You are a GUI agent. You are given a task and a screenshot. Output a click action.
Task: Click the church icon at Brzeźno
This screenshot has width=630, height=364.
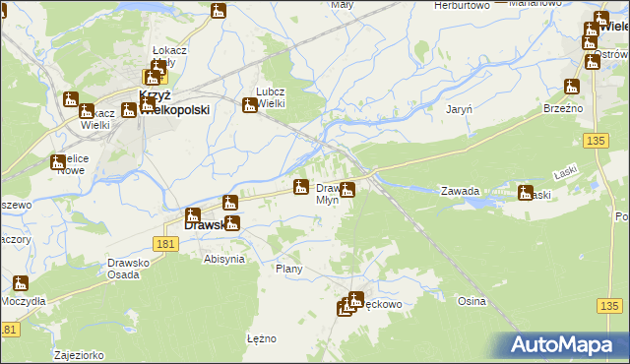pyautogui.click(x=571, y=87)
